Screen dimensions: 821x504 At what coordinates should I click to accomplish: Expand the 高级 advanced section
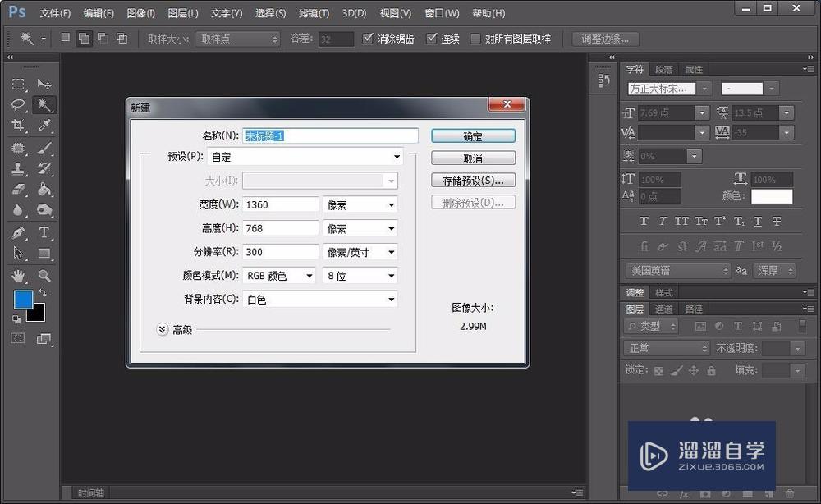[162, 329]
